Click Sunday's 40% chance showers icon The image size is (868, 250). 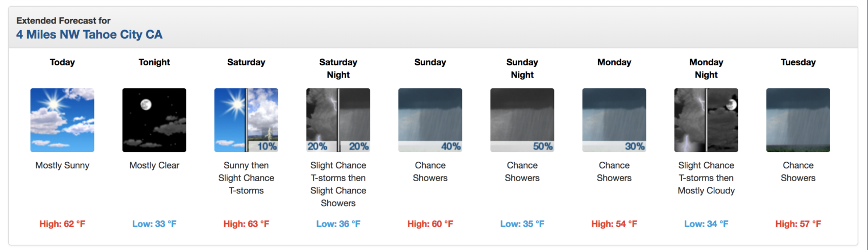pos(430,120)
